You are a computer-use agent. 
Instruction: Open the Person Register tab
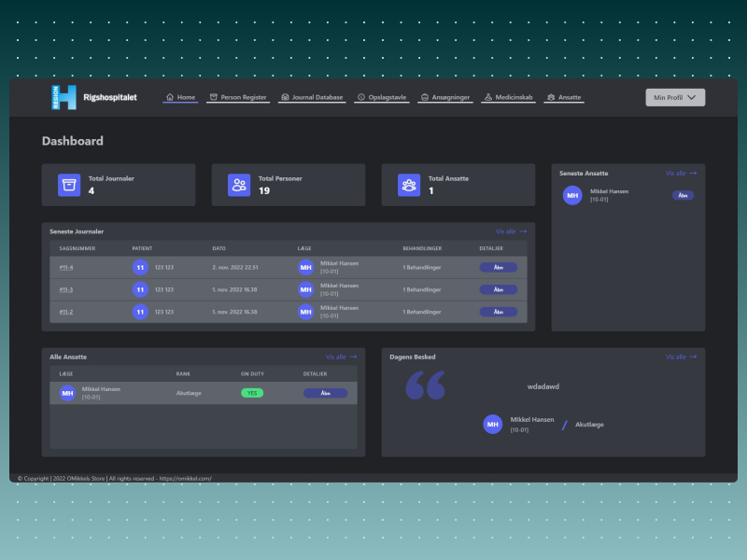coord(238,97)
